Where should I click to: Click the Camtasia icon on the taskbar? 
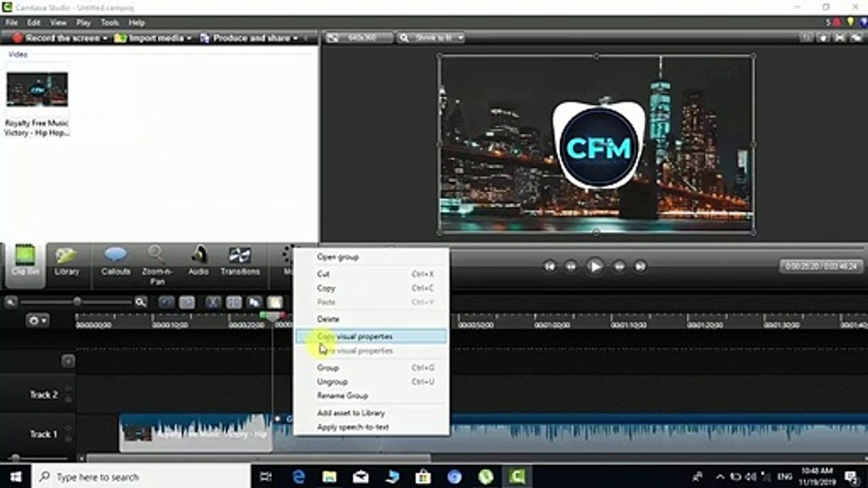517,476
